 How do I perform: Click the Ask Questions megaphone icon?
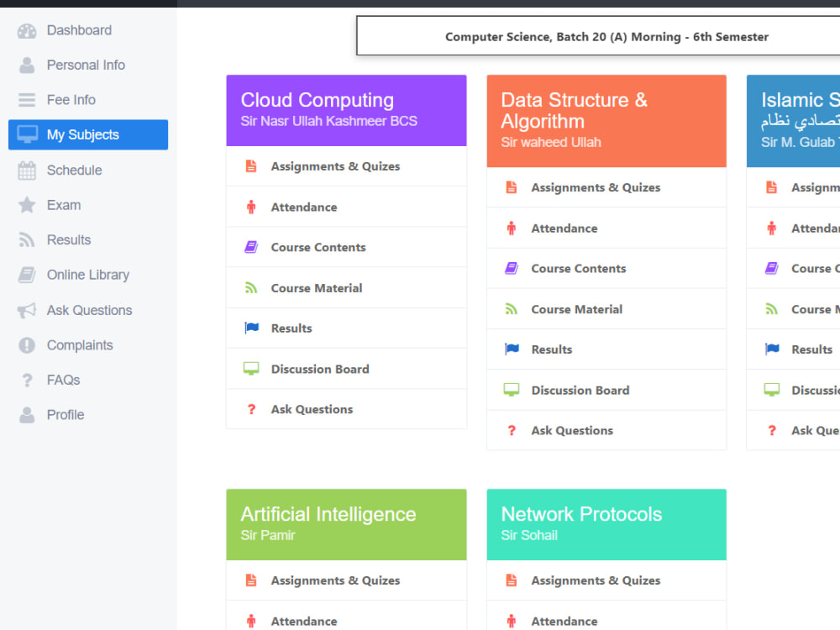pyautogui.click(x=27, y=310)
